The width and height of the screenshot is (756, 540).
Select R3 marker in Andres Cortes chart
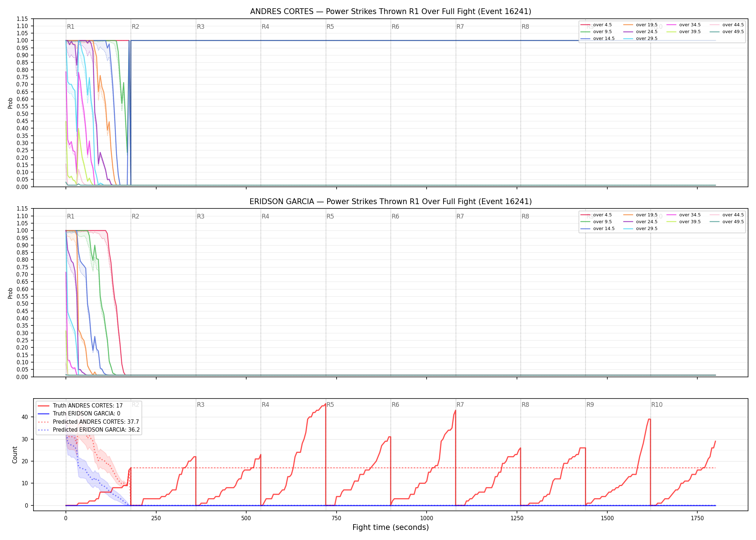point(201,27)
